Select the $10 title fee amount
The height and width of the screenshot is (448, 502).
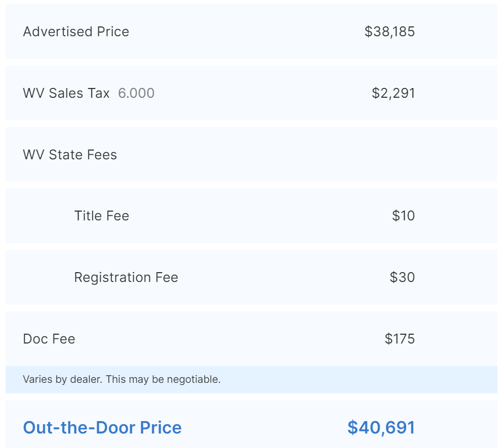coord(403,216)
